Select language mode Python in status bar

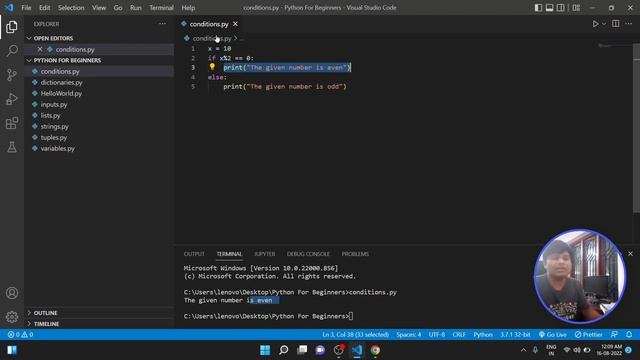483,334
